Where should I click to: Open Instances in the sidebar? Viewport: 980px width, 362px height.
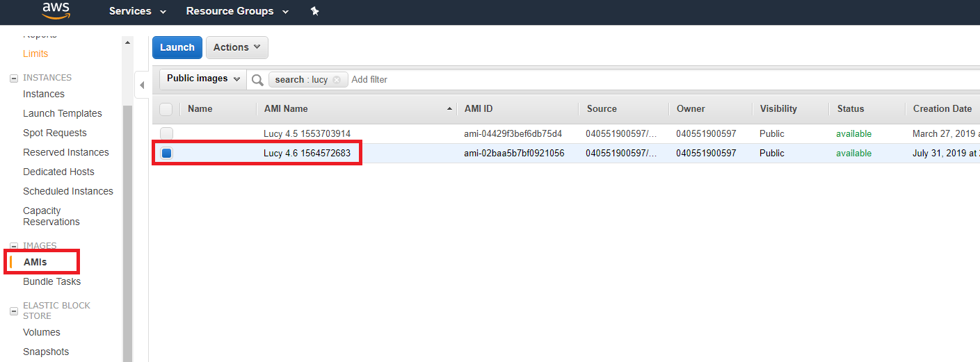(x=44, y=94)
